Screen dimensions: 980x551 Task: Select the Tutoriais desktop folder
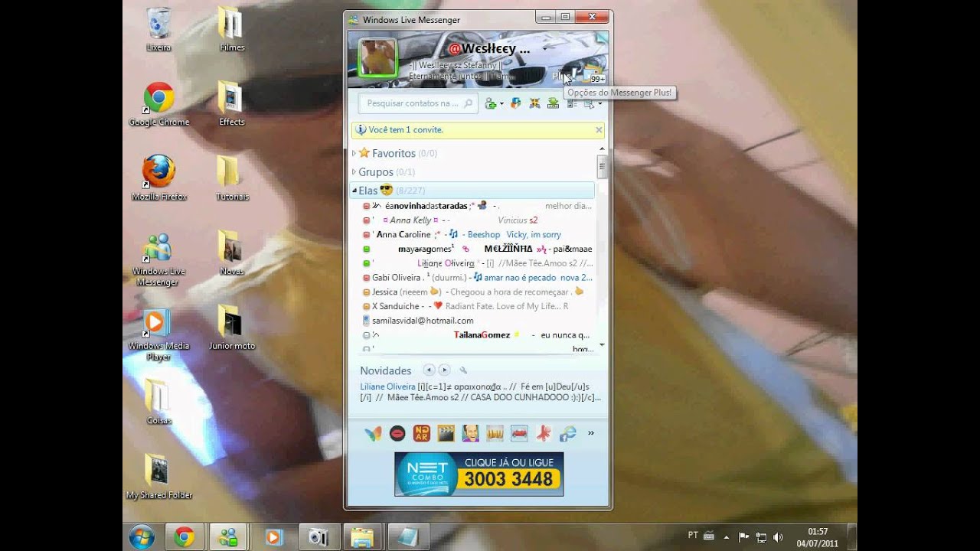[x=232, y=178]
